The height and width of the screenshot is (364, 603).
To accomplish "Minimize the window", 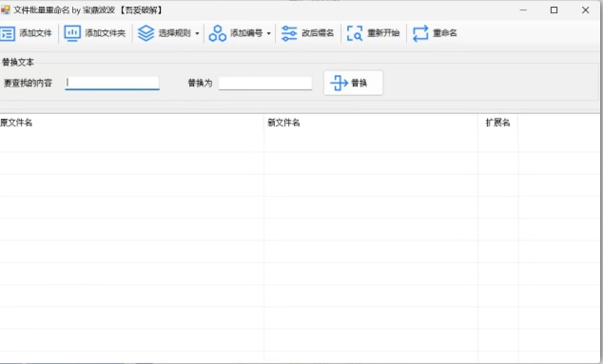I will tap(523, 10).
